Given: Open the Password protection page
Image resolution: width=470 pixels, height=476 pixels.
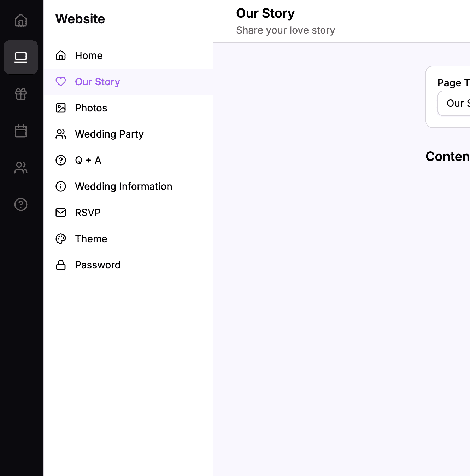Looking at the screenshot, I should [98, 265].
